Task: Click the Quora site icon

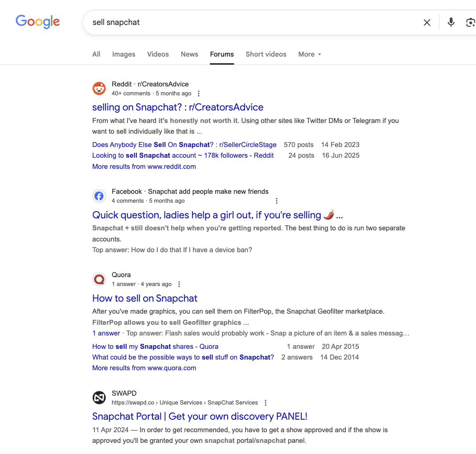Action: point(99,279)
